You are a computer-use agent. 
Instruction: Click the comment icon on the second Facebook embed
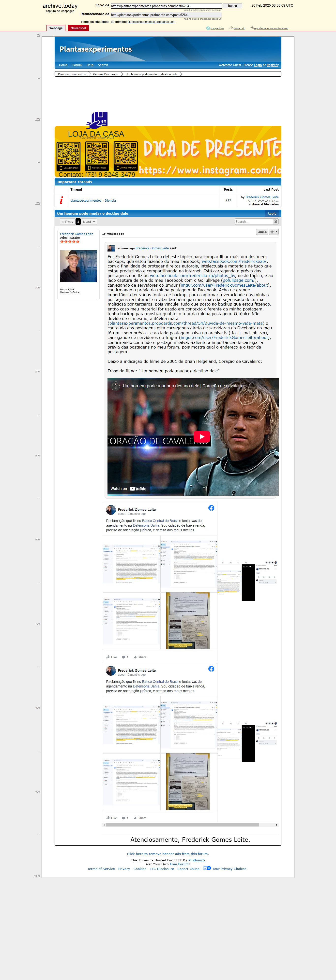pyautogui.click(x=124, y=818)
